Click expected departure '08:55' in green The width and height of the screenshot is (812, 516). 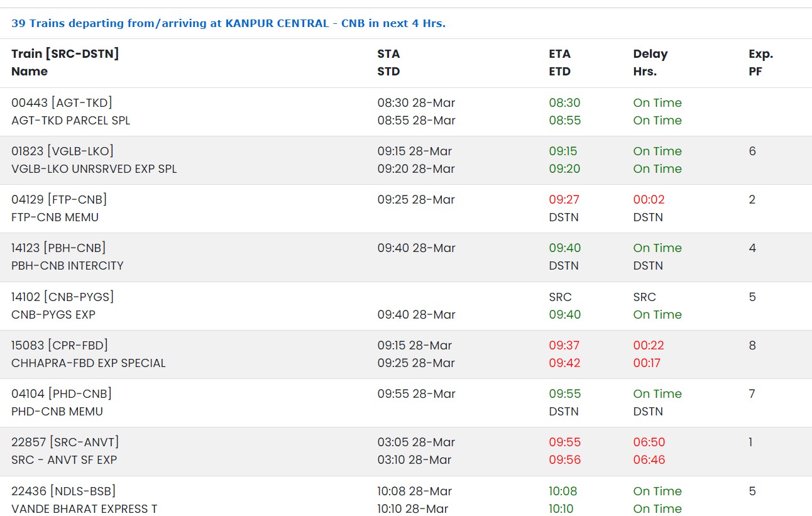(564, 121)
